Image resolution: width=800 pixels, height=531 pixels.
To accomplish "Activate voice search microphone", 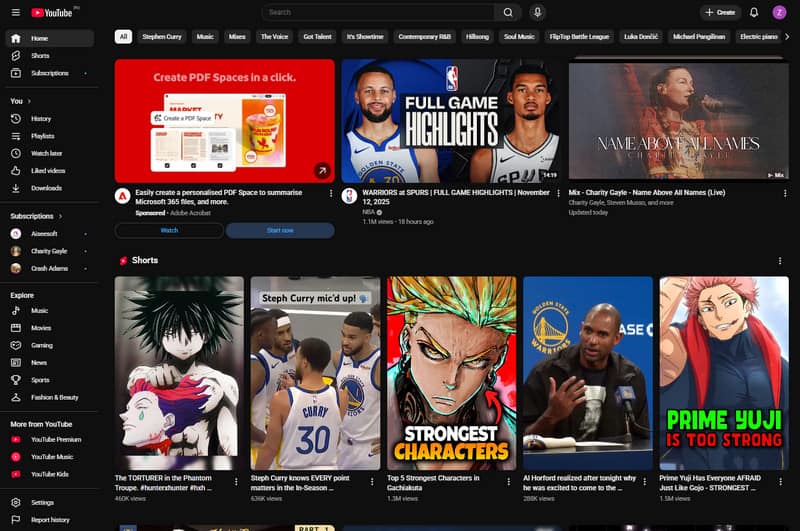I will (537, 12).
